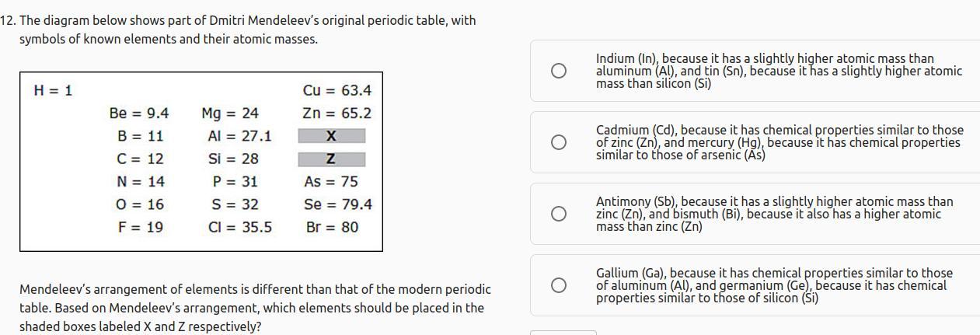This screenshot has height=335, width=980.
Task: Click the Be = 9.4 entry
Action: pos(139,113)
